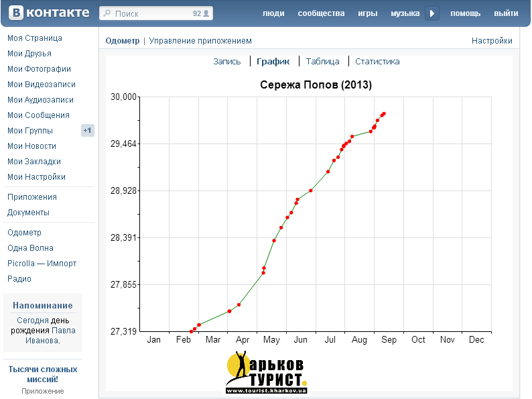Click the person icon beside 92
The height and width of the screenshot is (399, 532).
[x=206, y=13]
